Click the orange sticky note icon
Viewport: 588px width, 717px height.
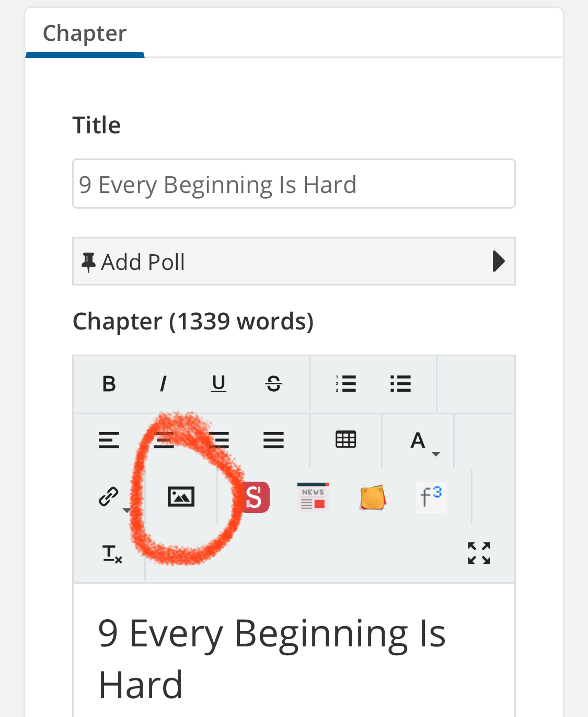click(x=373, y=497)
